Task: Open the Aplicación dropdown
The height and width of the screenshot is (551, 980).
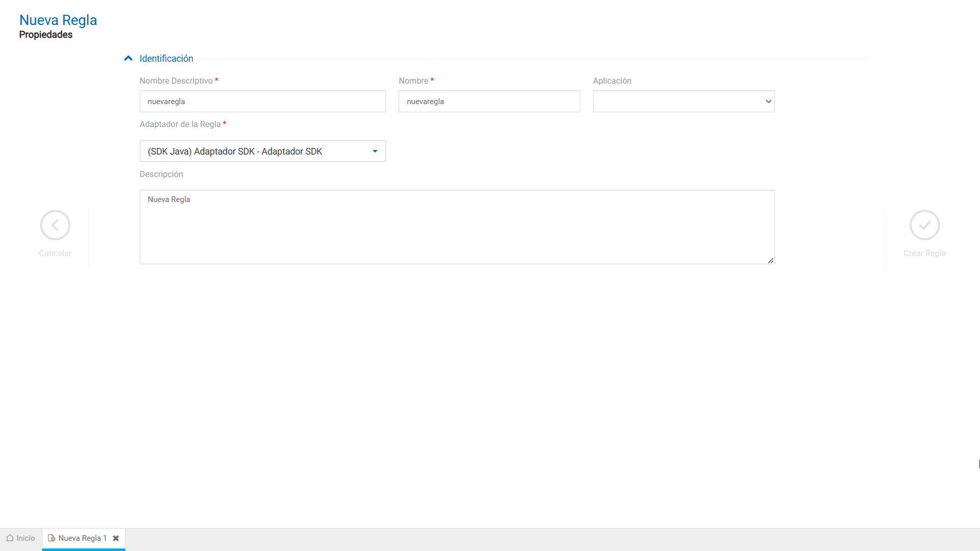Action: (x=683, y=102)
